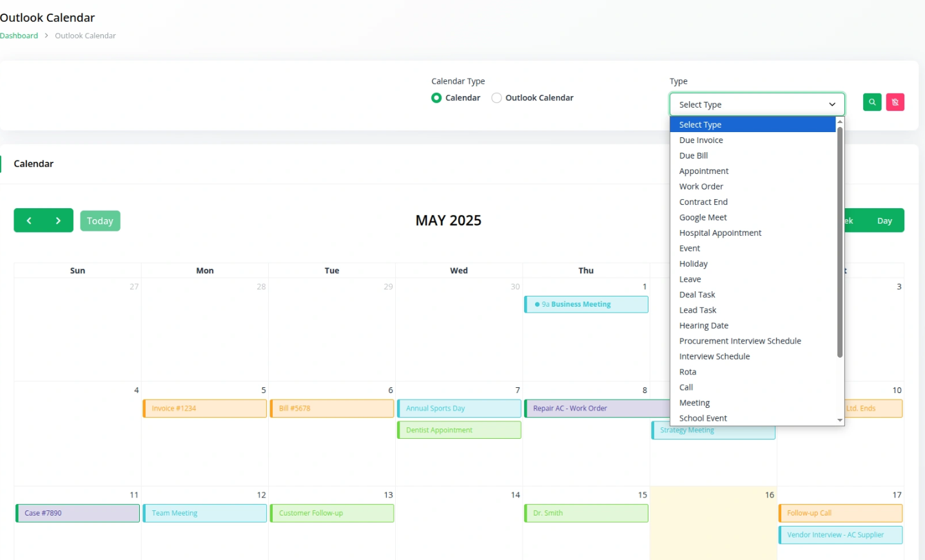The image size is (925, 560).
Task: Go to next month arrow
Action: click(58, 220)
